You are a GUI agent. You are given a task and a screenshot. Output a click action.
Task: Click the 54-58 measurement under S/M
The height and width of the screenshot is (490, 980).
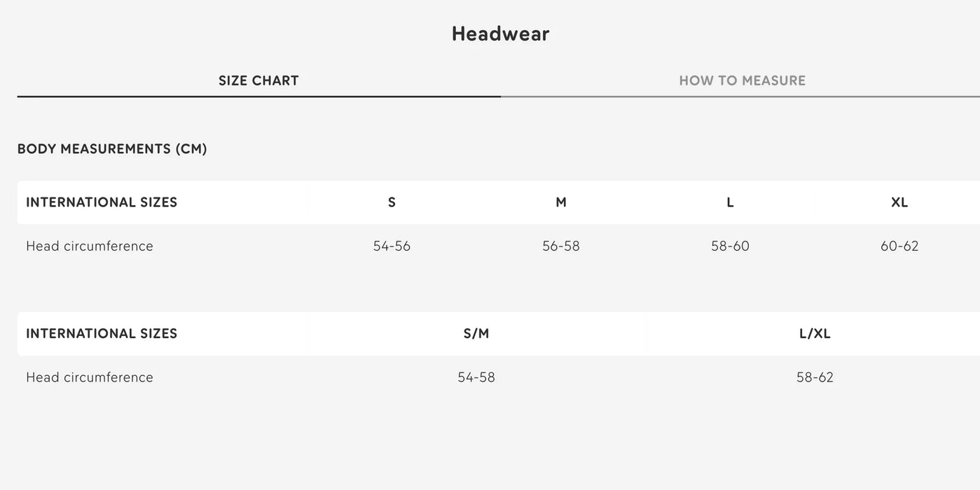(x=476, y=378)
